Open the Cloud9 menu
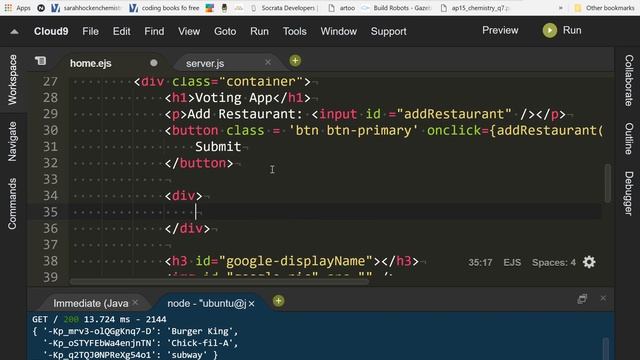Image resolution: width=640 pixels, height=360 pixels. (51, 31)
